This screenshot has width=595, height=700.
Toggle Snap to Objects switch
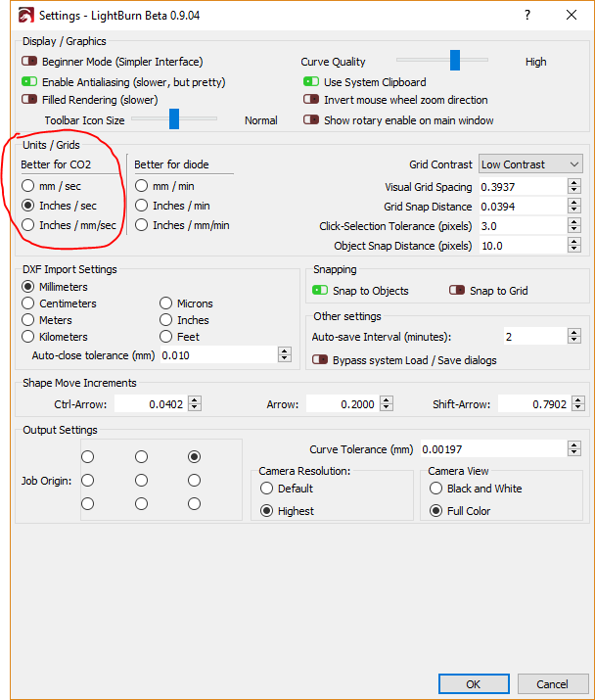click(320, 290)
